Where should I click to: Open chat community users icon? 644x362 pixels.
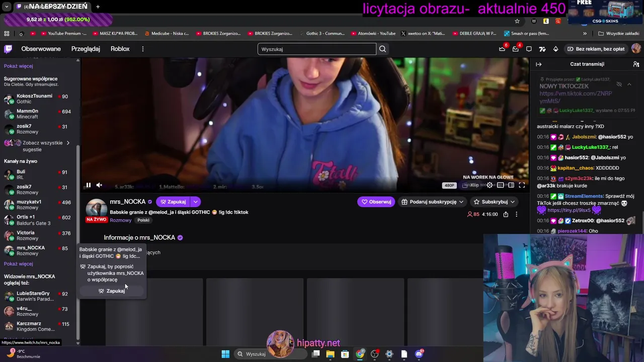[636, 64]
